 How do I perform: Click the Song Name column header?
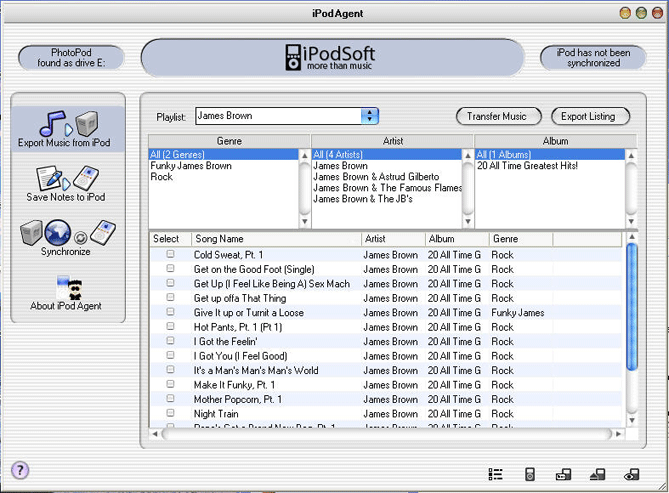click(276, 239)
